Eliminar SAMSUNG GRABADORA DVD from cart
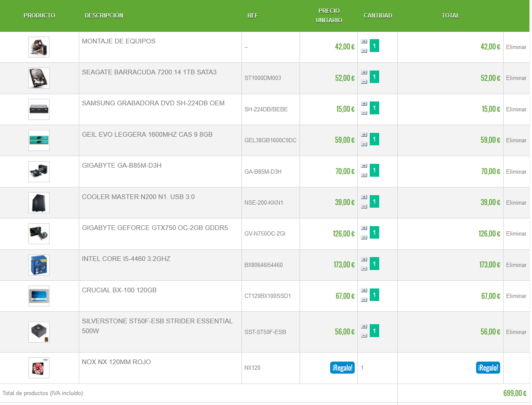The width and height of the screenshot is (532, 405). (516, 110)
